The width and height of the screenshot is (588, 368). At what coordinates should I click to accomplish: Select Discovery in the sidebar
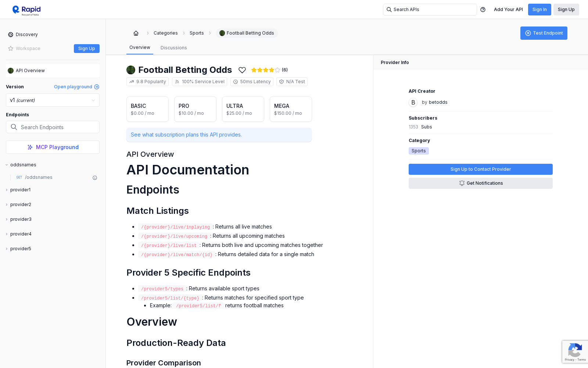53,35
